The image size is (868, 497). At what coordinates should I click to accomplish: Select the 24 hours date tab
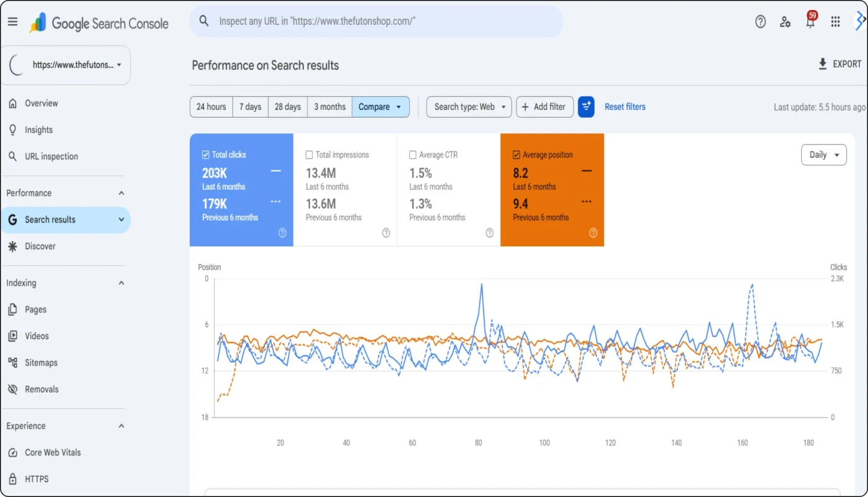(x=211, y=107)
